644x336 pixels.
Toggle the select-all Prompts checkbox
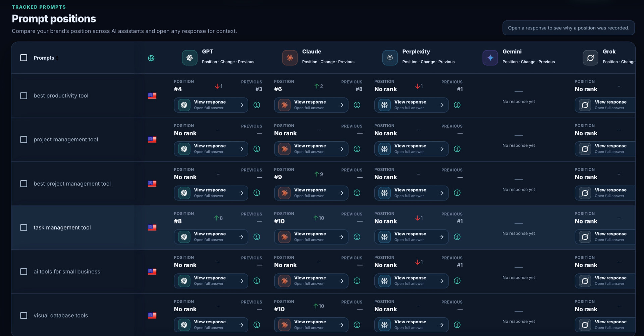[x=24, y=58]
